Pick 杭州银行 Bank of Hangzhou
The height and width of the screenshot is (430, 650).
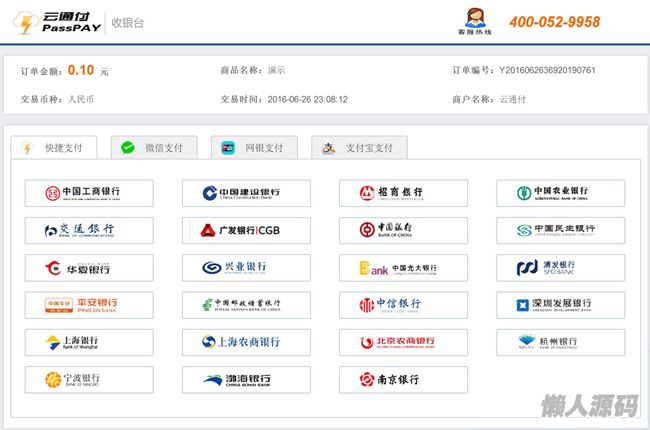coord(560,343)
